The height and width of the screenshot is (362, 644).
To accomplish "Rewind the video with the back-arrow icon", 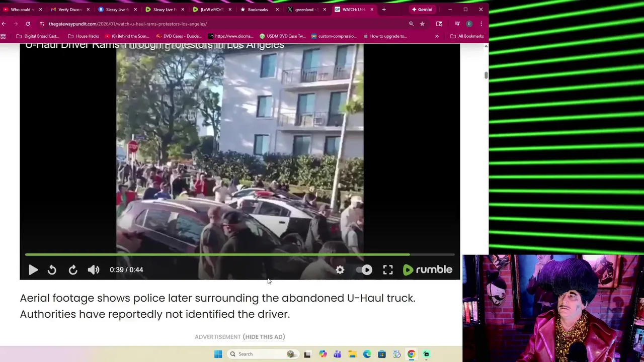I will 52,270.
